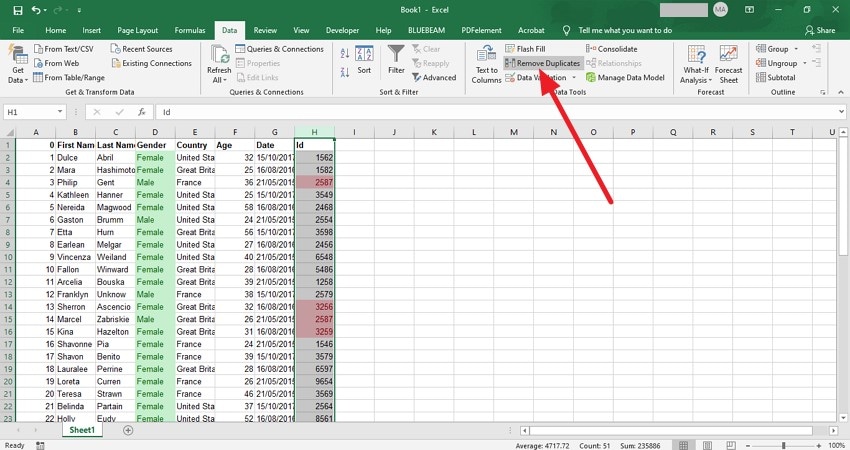
Task: Select column H header
Action: pos(314,132)
